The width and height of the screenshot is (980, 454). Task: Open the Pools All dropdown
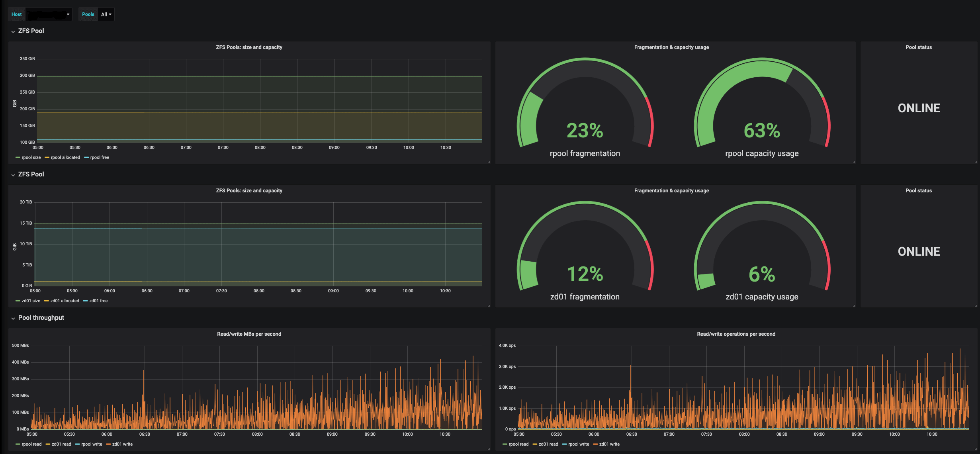coord(106,14)
